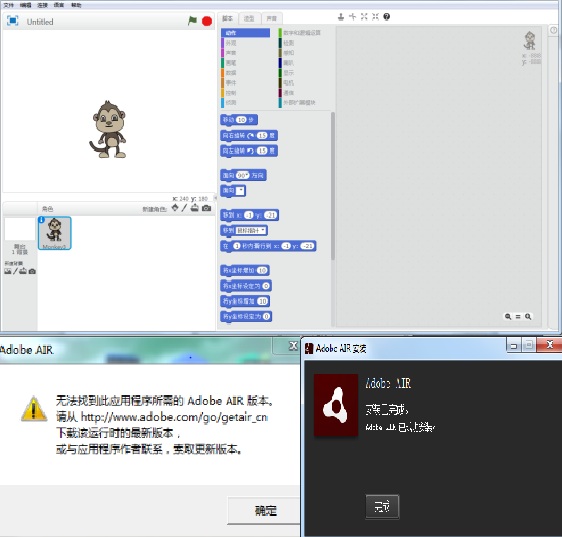
Task: Switch to the 造型 costumes tab
Action: (x=249, y=18)
